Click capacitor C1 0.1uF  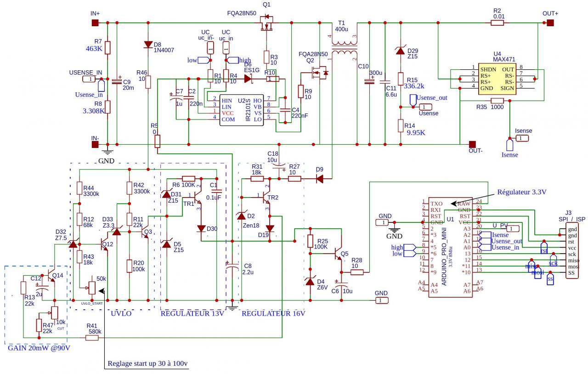click(216, 190)
